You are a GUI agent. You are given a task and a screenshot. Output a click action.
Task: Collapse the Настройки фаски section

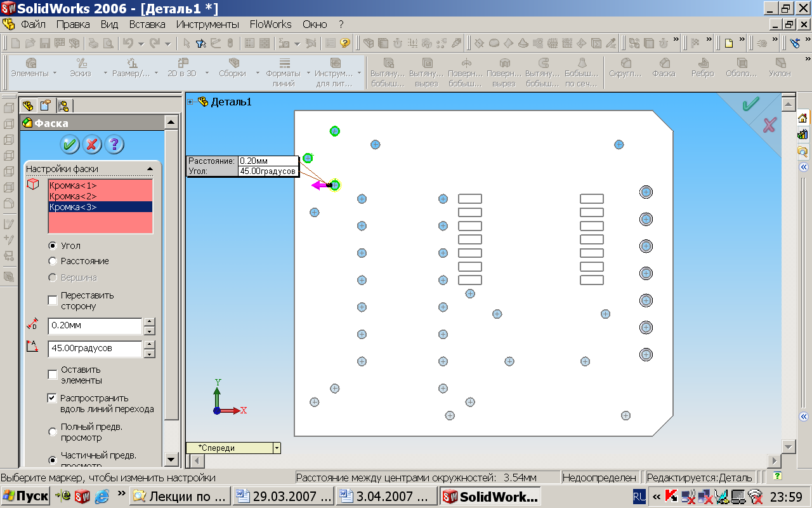point(150,169)
